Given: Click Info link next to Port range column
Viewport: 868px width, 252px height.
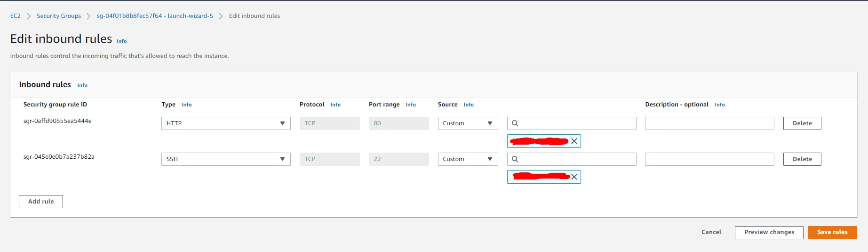Looking at the screenshot, I should click(411, 105).
